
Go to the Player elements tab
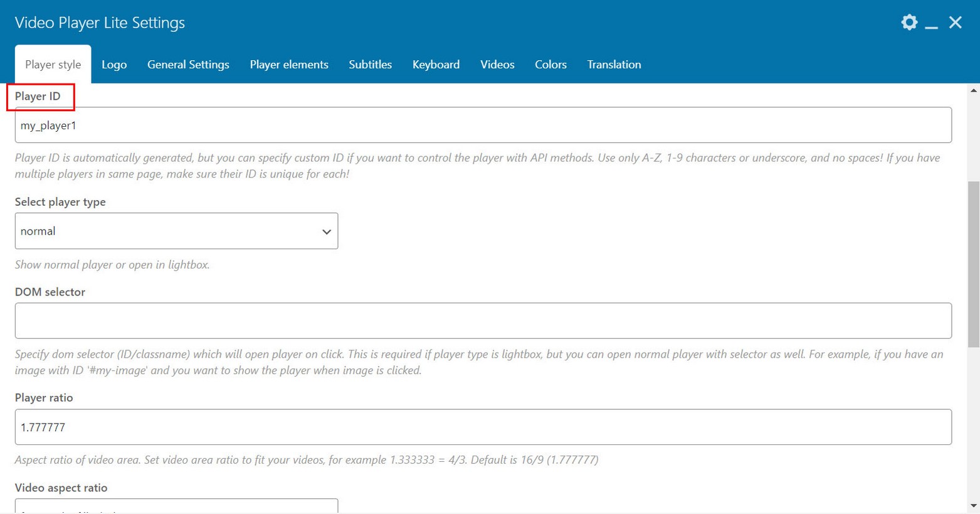click(289, 65)
